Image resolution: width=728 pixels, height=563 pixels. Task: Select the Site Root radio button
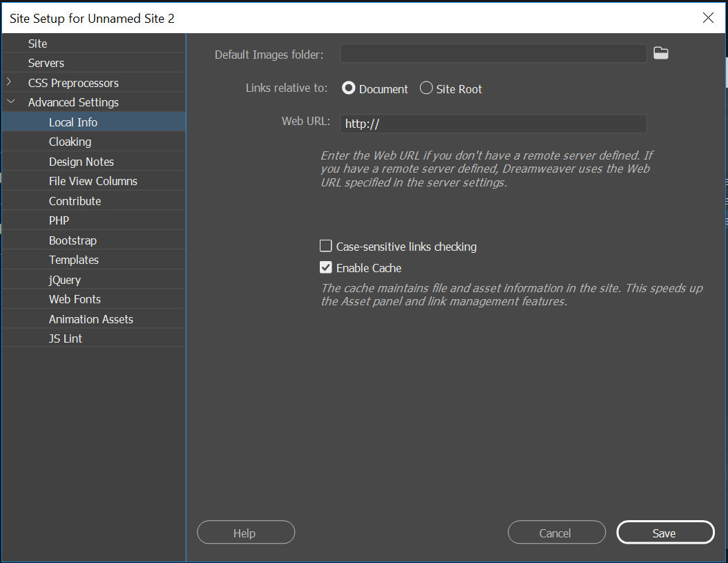point(426,88)
